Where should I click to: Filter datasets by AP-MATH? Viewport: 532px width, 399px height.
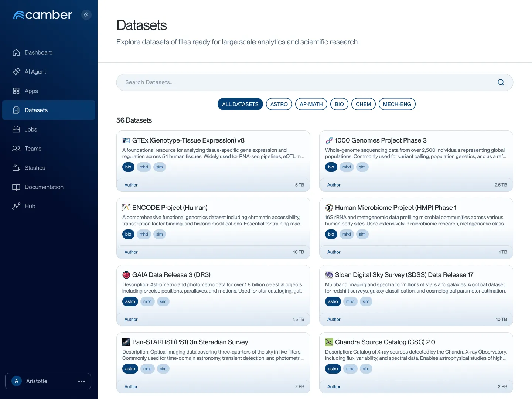tap(311, 104)
